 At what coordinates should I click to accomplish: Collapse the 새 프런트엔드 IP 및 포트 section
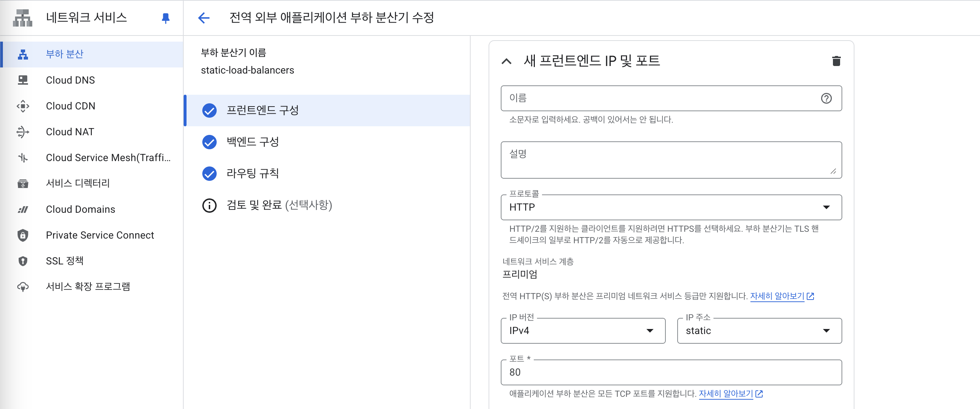click(507, 61)
